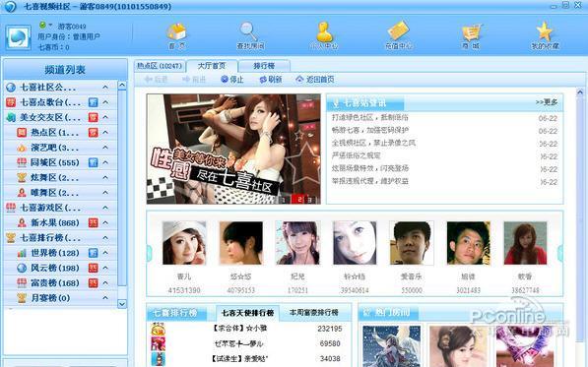Open the online status dropdown beside username
Image resolution: width=588 pixels, height=367 pixels.
click(50, 25)
